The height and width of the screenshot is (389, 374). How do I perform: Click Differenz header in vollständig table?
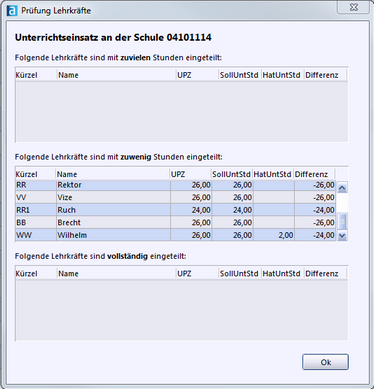click(325, 274)
